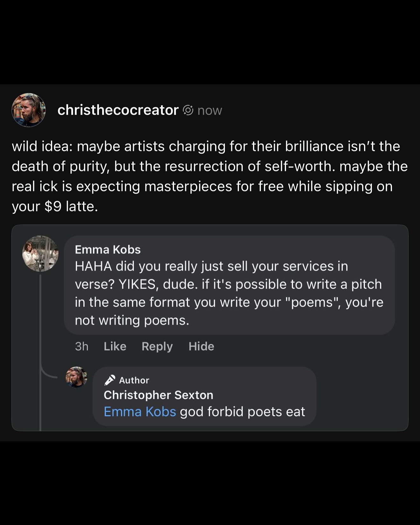Open Emma Kobs' round profile photo
The height and width of the screenshot is (525, 420).
pos(40,253)
